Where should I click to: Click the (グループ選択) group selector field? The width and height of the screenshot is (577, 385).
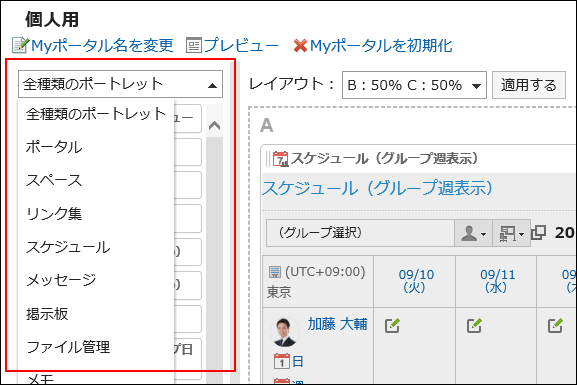(x=360, y=233)
